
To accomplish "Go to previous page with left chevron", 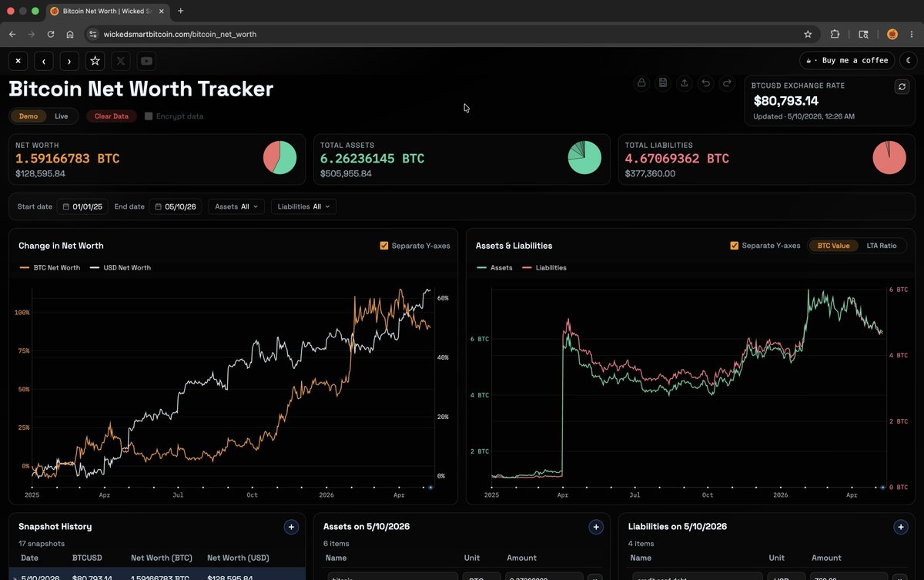I will click(44, 61).
